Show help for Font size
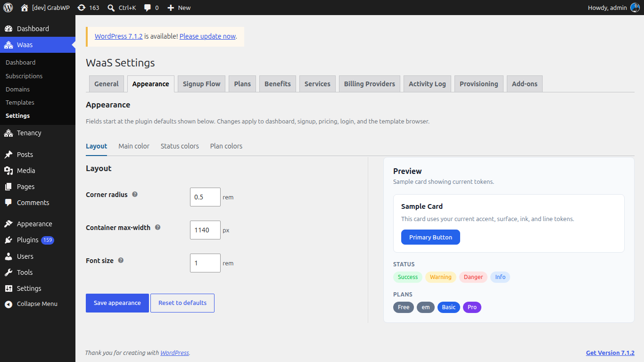The width and height of the screenshot is (644, 362). point(121,260)
